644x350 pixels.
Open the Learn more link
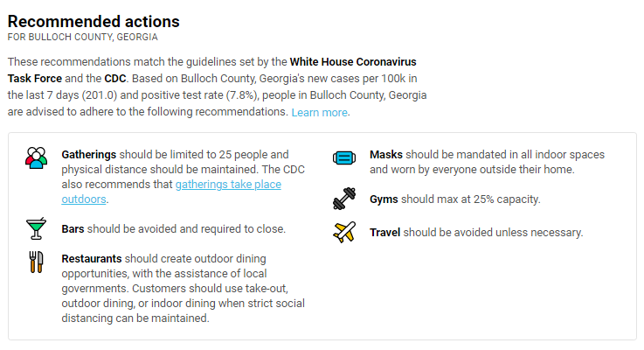click(320, 112)
